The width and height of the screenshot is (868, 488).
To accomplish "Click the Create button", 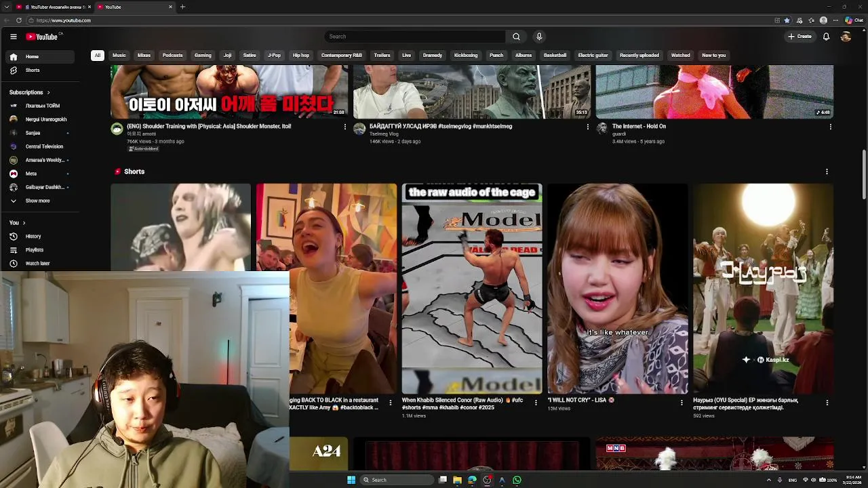I will (x=800, y=37).
